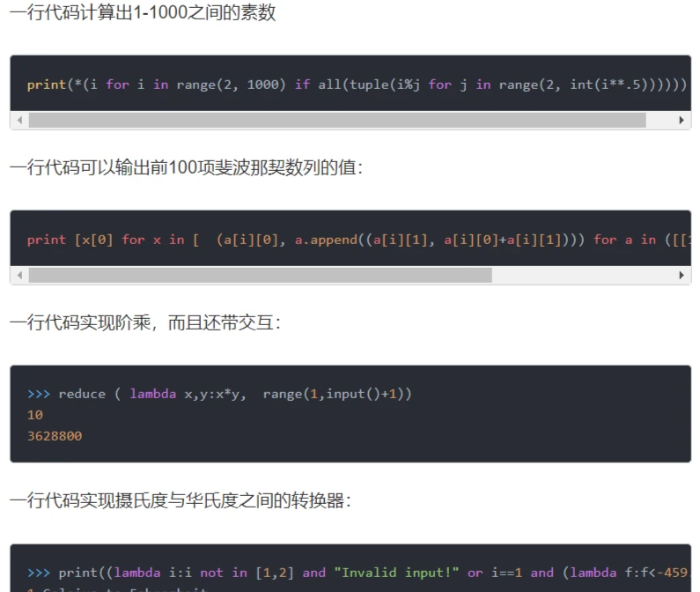Click right arrow of primes code scrollbar
This screenshot has width=700, height=592.
(682, 120)
